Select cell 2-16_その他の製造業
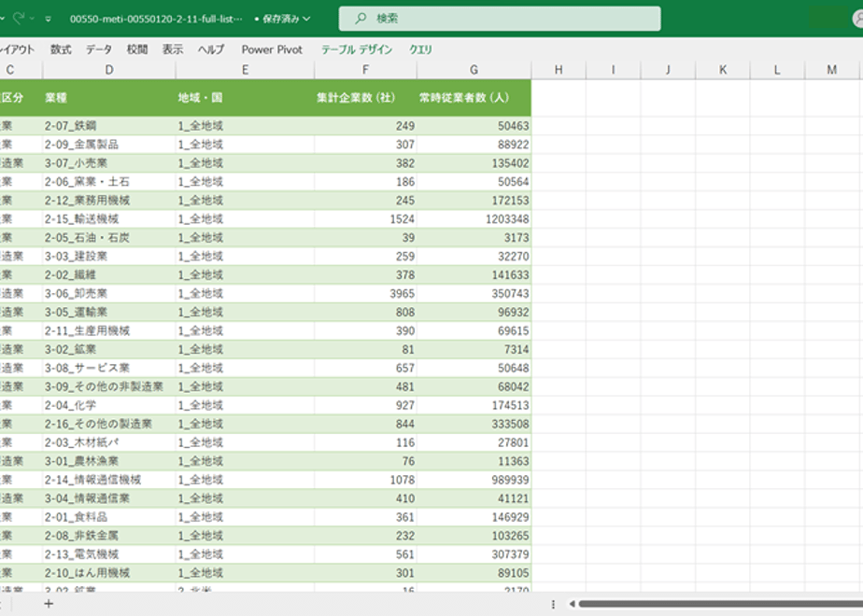Image resolution: width=863 pixels, height=616 pixels. point(109,424)
